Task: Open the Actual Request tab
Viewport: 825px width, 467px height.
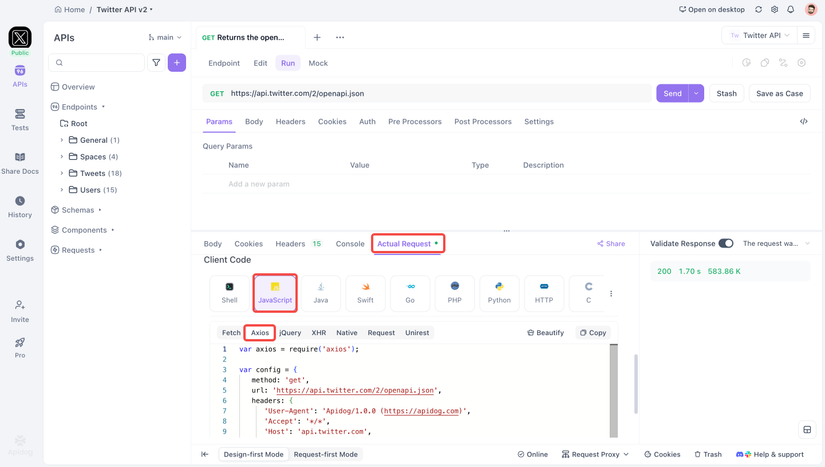Action: point(408,244)
